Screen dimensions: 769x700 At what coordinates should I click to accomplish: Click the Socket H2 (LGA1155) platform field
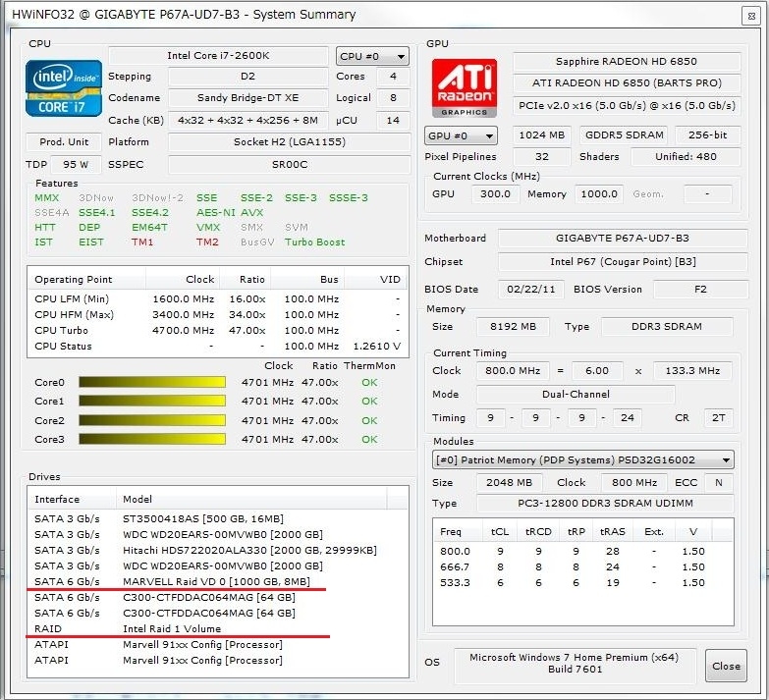290,142
